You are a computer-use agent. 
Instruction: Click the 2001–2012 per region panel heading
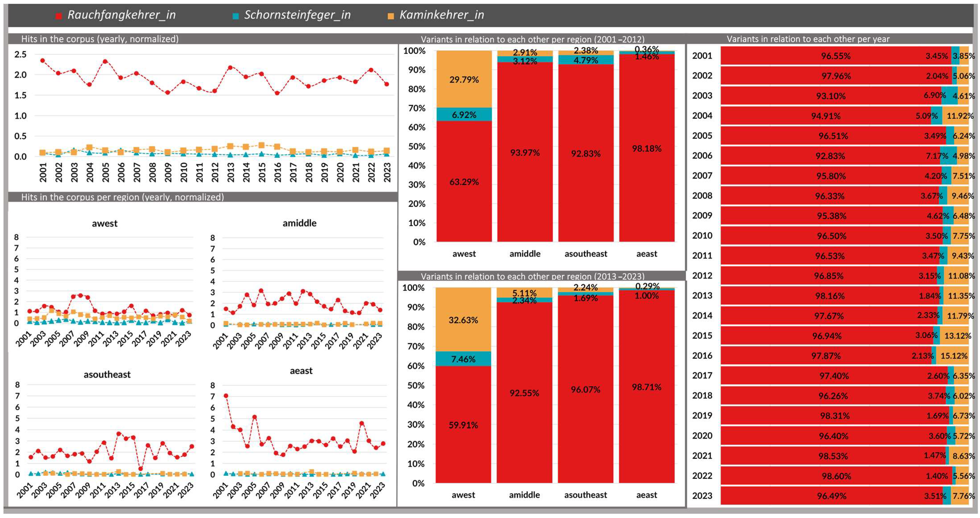click(x=533, y=39)
